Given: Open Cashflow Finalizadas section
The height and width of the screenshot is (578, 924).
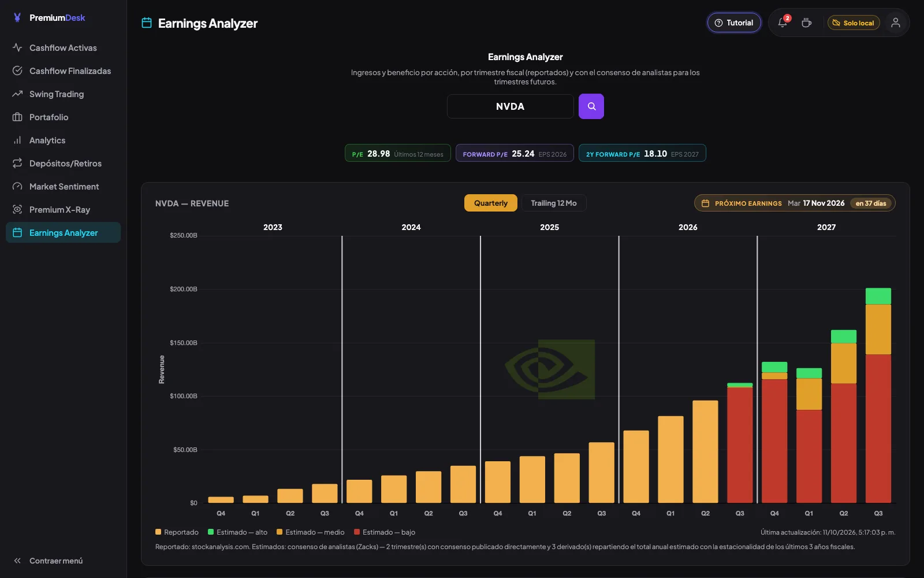Looking at the screenshot, I should (63, 71).
